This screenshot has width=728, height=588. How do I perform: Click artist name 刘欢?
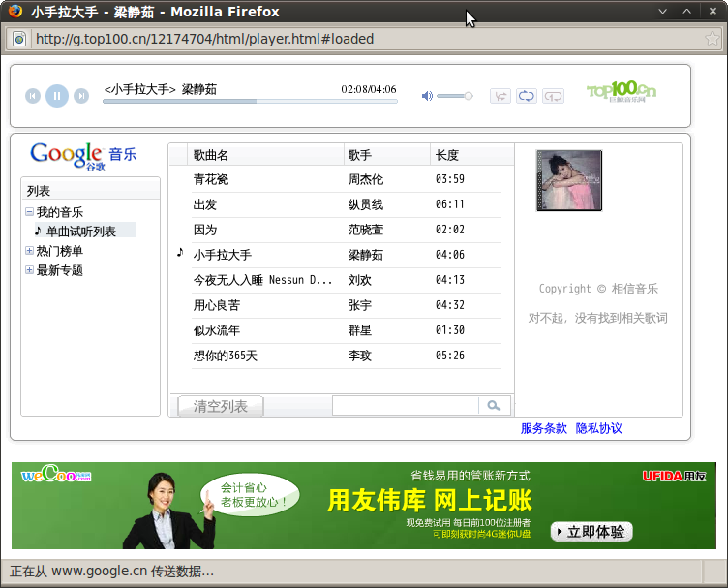point(360,280)
